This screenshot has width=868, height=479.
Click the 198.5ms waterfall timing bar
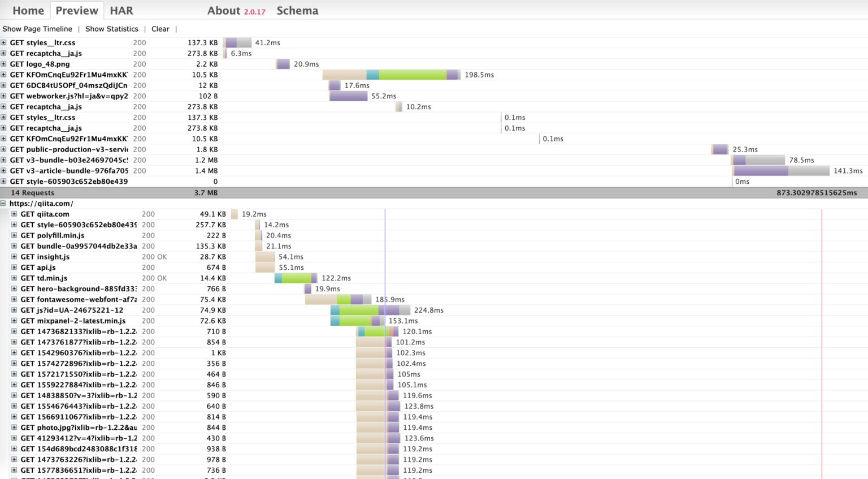pos(390,75)
